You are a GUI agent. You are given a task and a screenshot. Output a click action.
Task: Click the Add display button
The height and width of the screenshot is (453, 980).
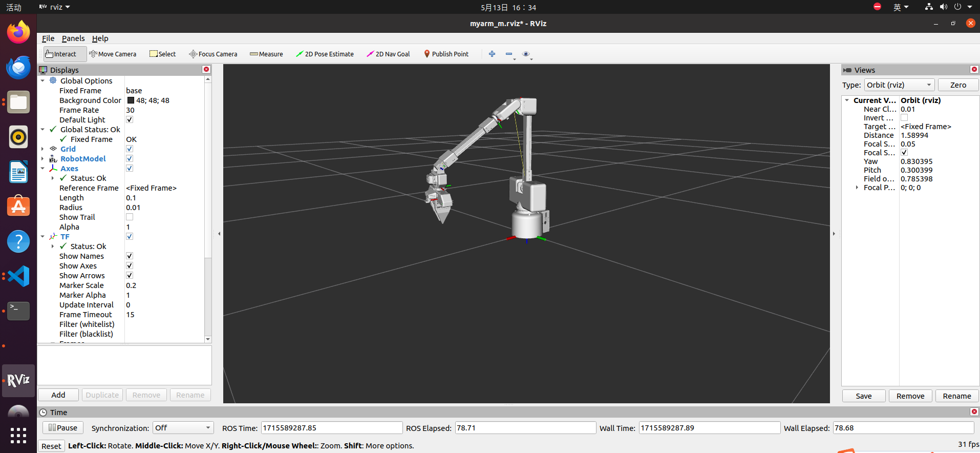pyautogui.click(x=58, y=395)
